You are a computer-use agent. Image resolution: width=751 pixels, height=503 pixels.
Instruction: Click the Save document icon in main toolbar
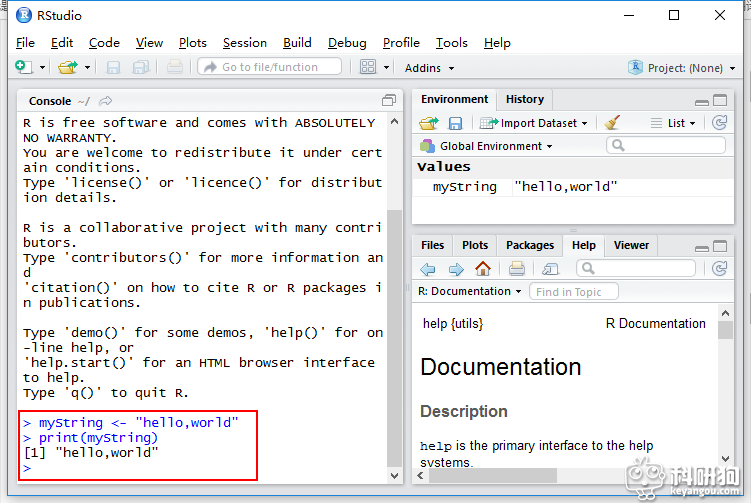click(x=113, y=67)
